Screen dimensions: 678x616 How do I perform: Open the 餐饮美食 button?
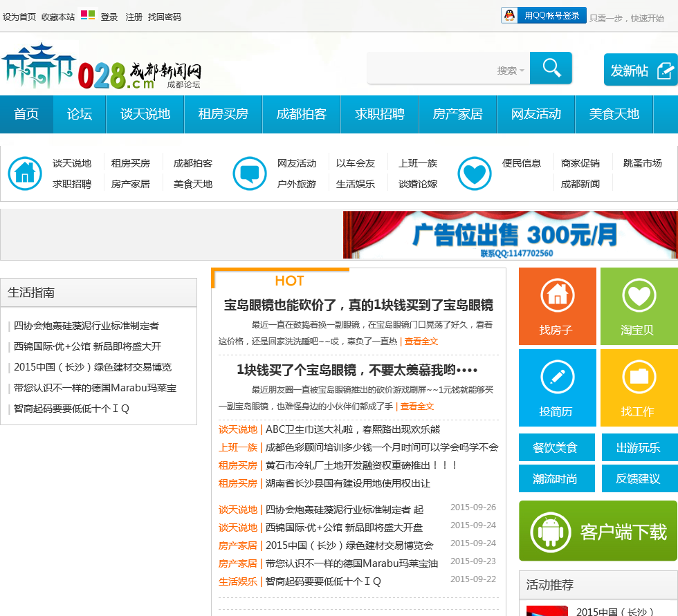pyautogui.click(x=557, y=447)
